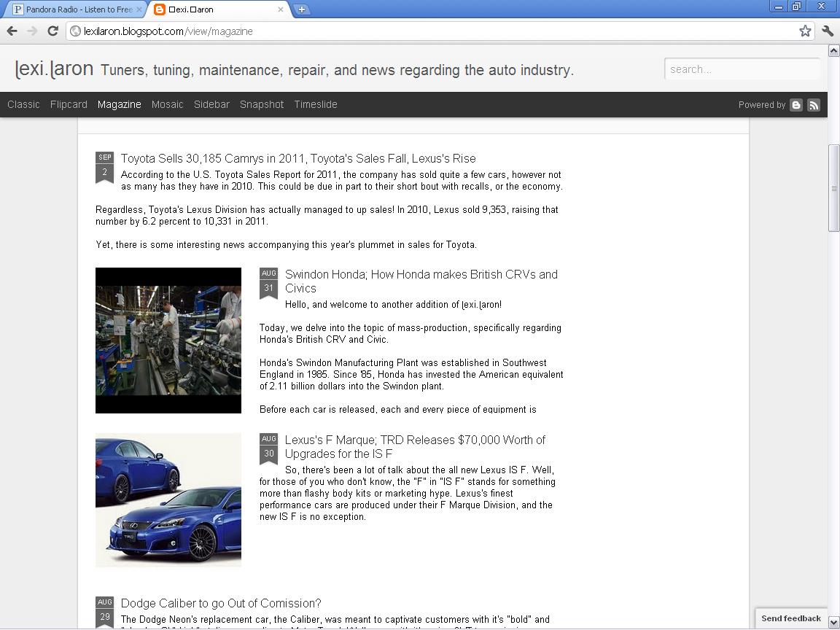Click the Blogger favicon on the active tab
Viewport: 840px width, 630px height.
pos(159,9)
